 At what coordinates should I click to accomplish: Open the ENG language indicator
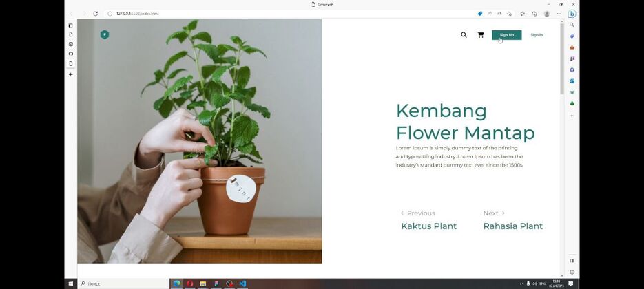click(x=542, y=283)
